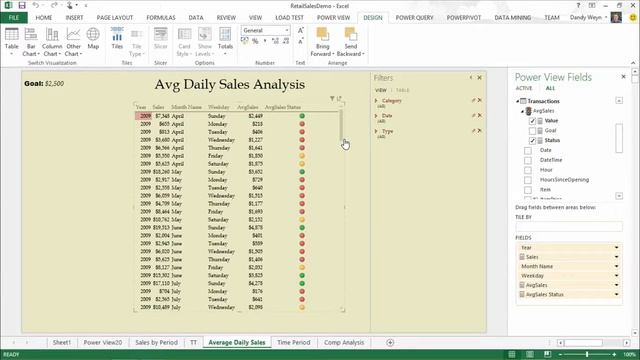
Task: Switch to Sales by Period sheet
Action: pos(156,342)
